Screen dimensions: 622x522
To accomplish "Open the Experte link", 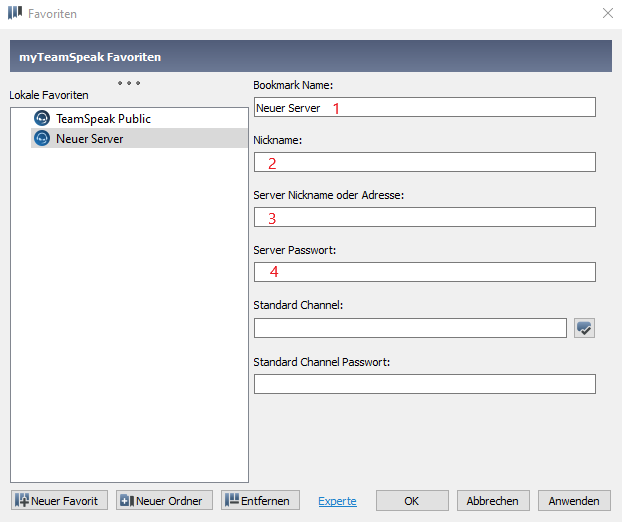I will (337, 501).
